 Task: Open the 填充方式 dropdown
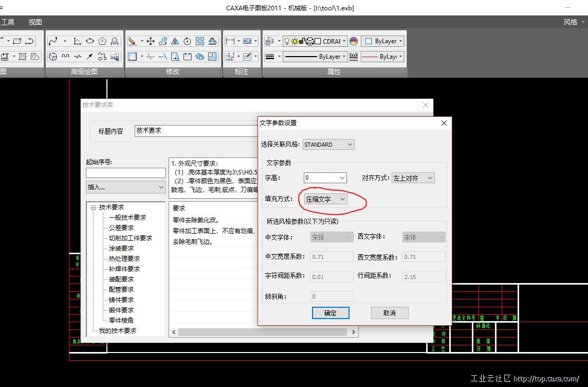(x=326, y=199)
